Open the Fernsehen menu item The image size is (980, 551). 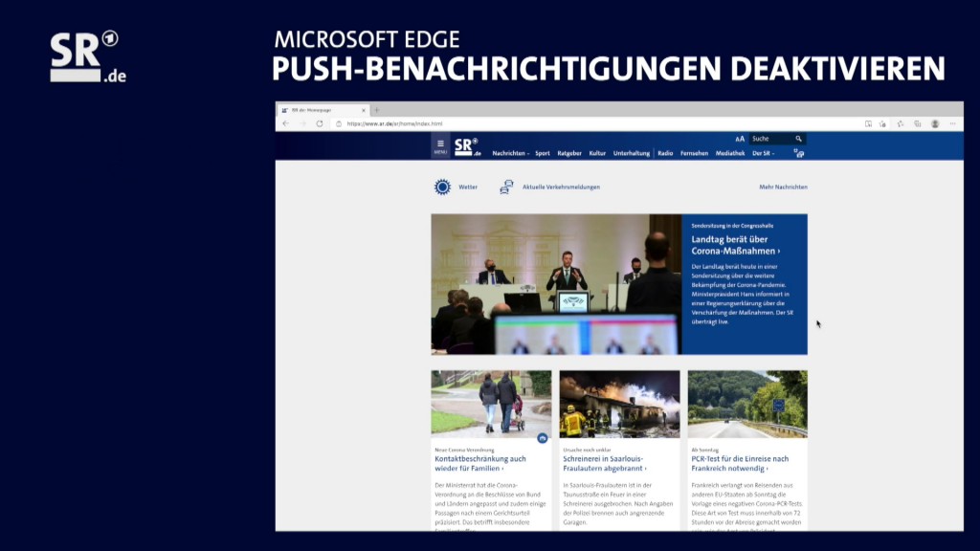695,153
